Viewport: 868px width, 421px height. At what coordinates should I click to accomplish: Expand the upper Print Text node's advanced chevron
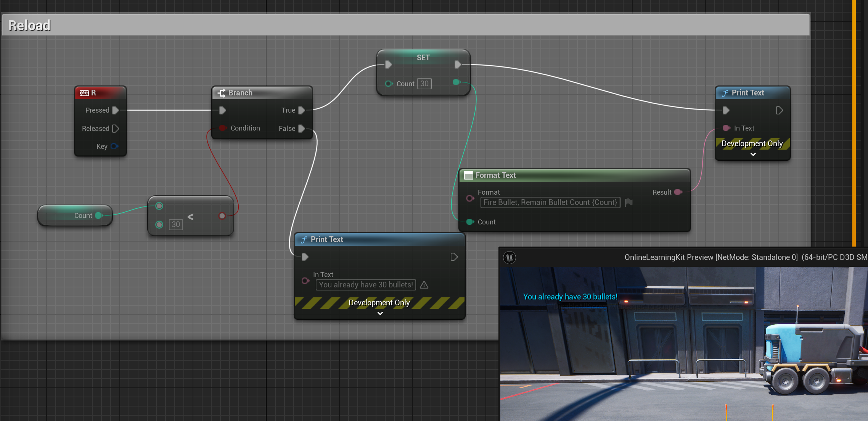pyautogui.click(x=753, y=154)
